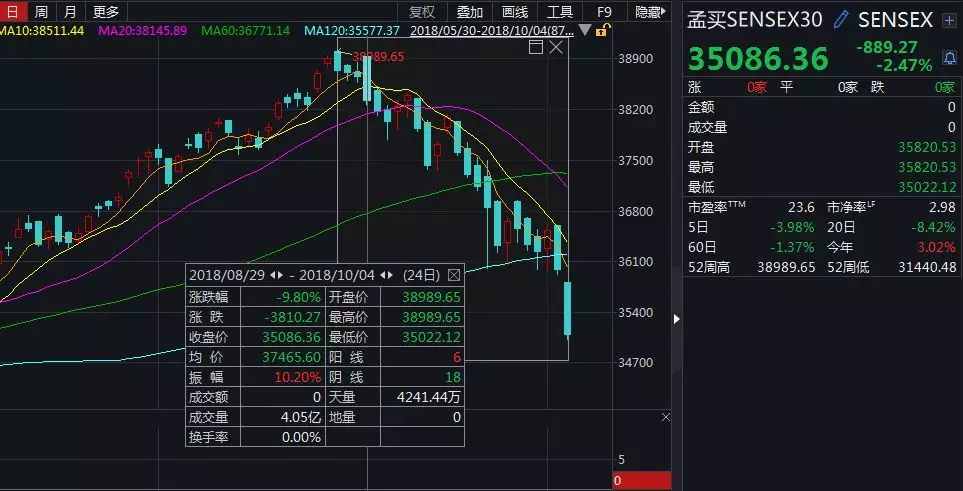Screen dimensions: 963x491
Task: Click the (24日) duration label
Action: (422, 275)
